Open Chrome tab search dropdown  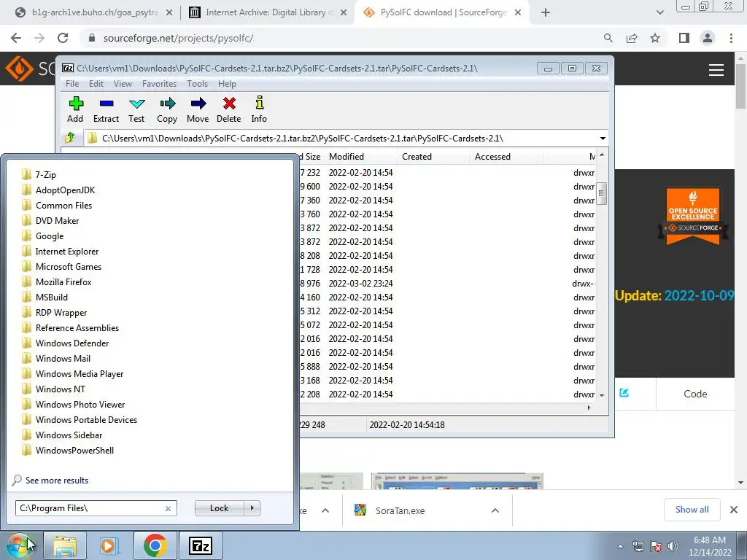pos(659,12)
